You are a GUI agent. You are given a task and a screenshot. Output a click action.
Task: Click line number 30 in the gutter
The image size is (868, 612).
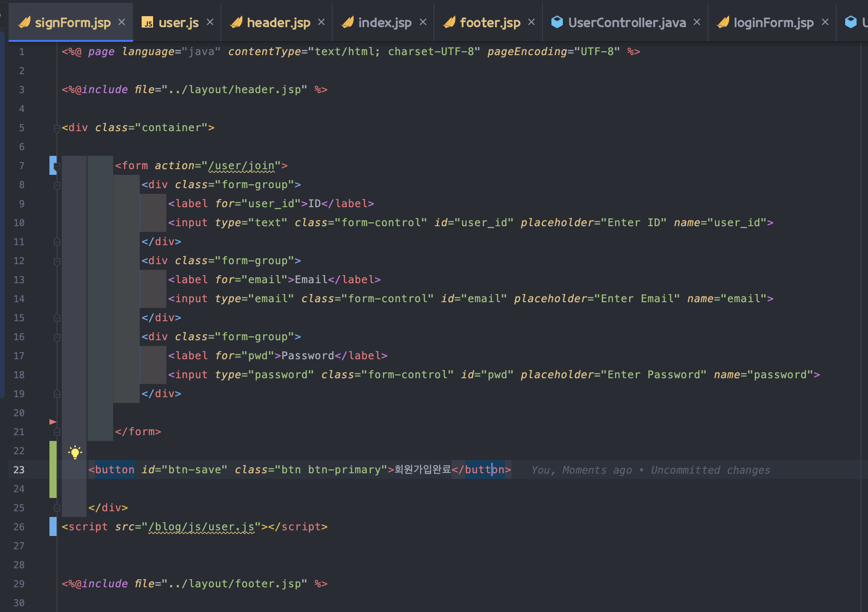coord(19,602)
